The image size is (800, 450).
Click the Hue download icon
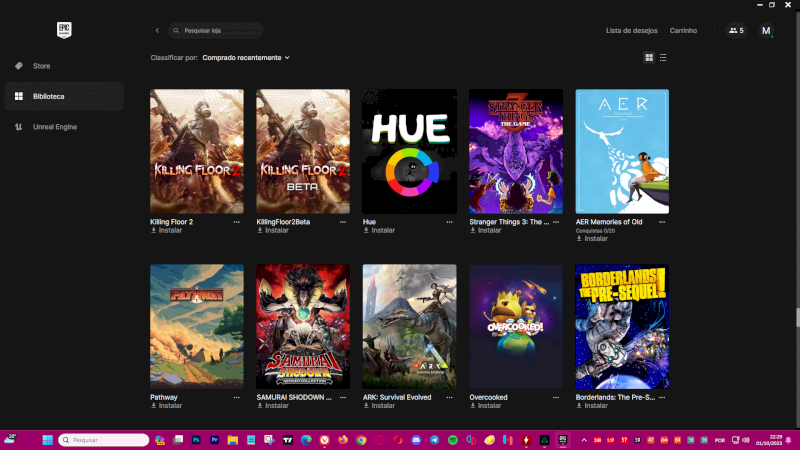(x=366, y=230)
